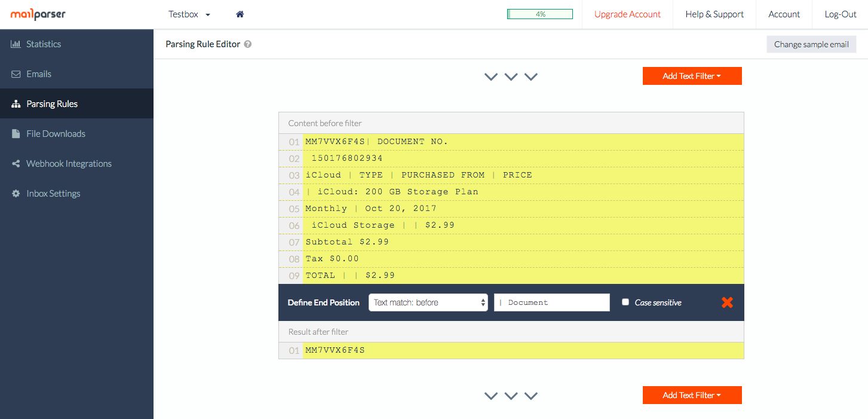Click the Statistics bar chart icon
868x419 pixels.
(16, 44)
